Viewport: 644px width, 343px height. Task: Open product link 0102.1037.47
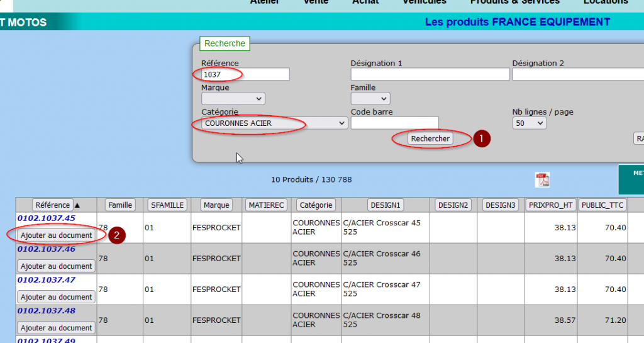pos(47,279)
